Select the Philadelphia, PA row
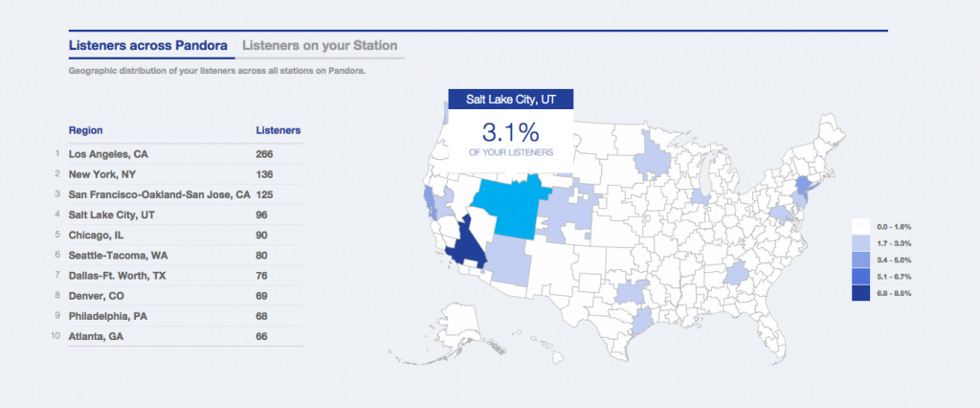 click(178, 316)
